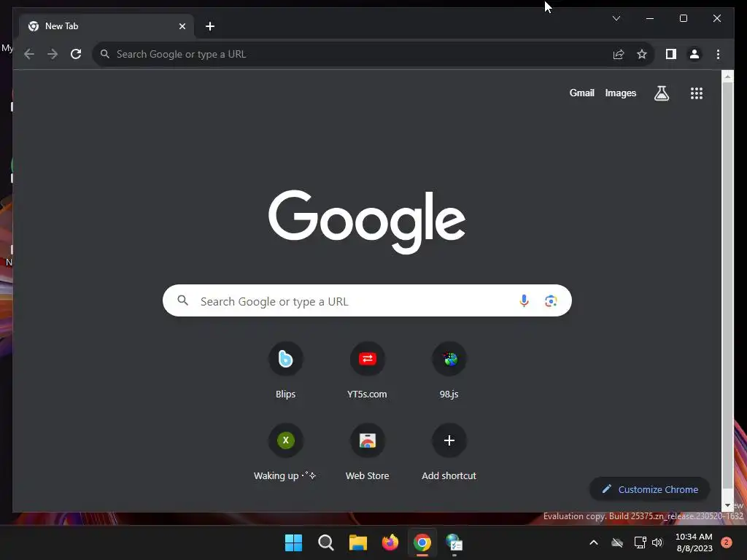Open the Google apps grid
Viewport: 747px width, 560px height.
[697, 93]
